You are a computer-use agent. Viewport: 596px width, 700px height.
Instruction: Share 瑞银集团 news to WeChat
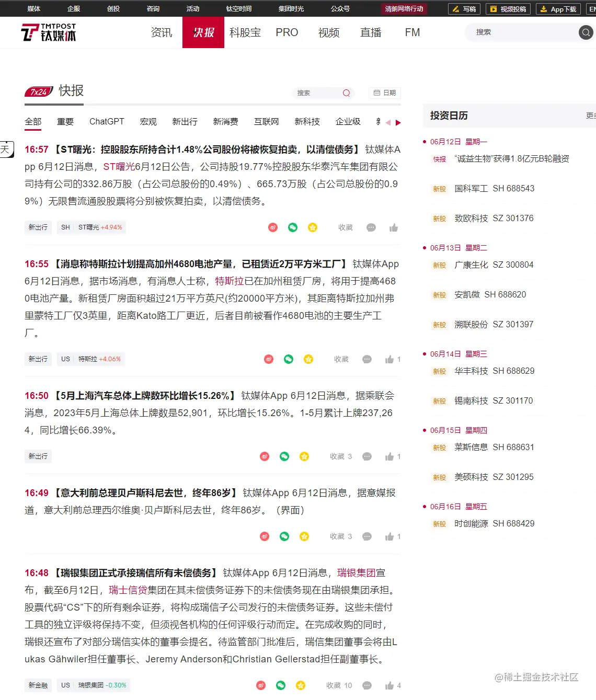tap(281, 685)
